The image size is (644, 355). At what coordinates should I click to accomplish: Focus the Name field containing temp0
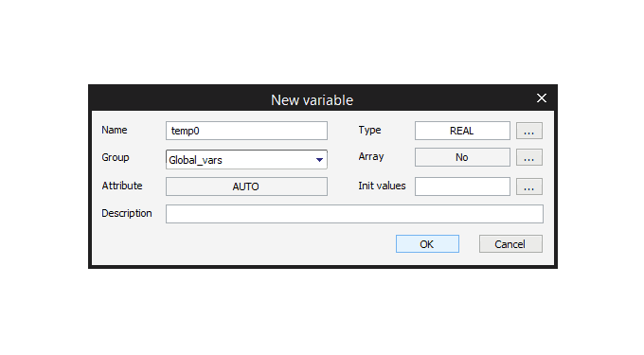tap(246, 131)
